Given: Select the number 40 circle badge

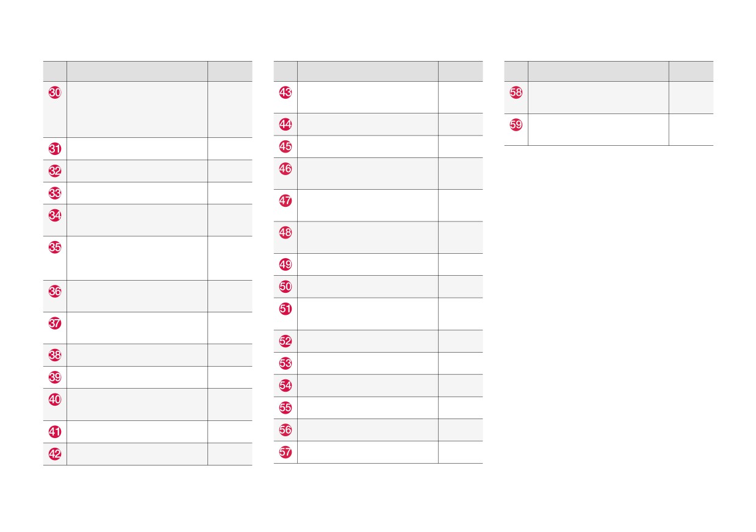Looking at the screenshot, I should 55,400.
